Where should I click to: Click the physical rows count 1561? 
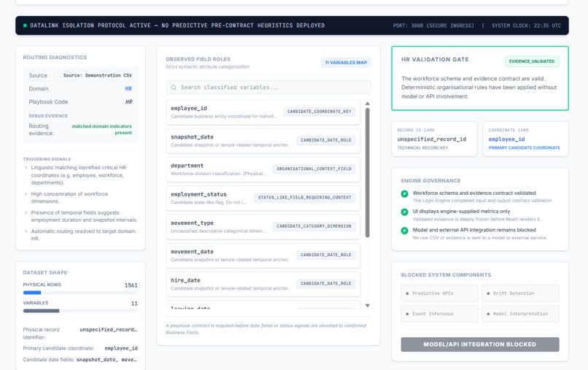(131, 285)
